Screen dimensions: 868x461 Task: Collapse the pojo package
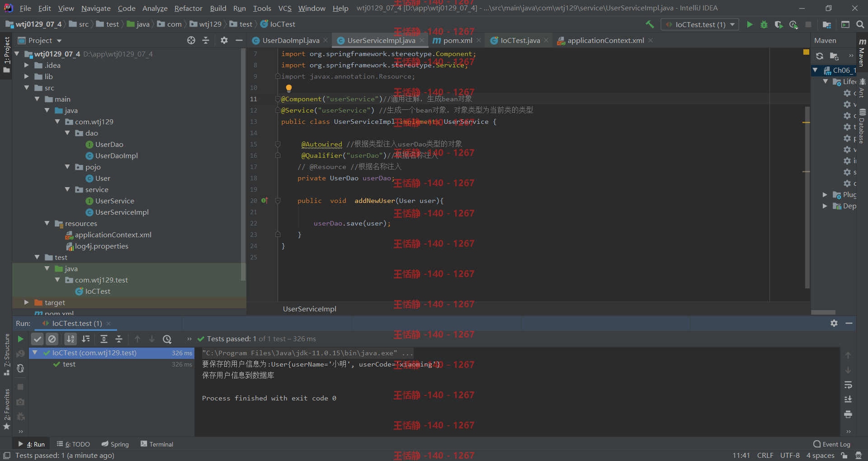(x=67, y=167)
